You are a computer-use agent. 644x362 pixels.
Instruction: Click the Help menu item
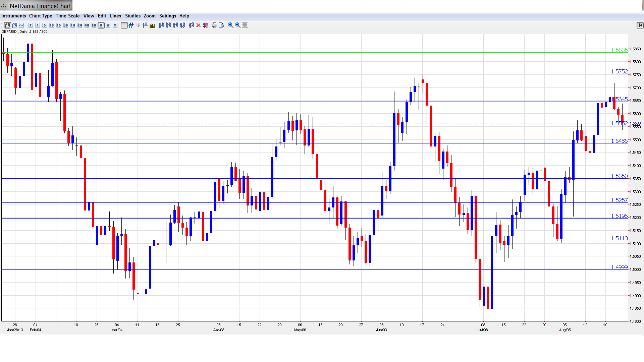(184, 16)
